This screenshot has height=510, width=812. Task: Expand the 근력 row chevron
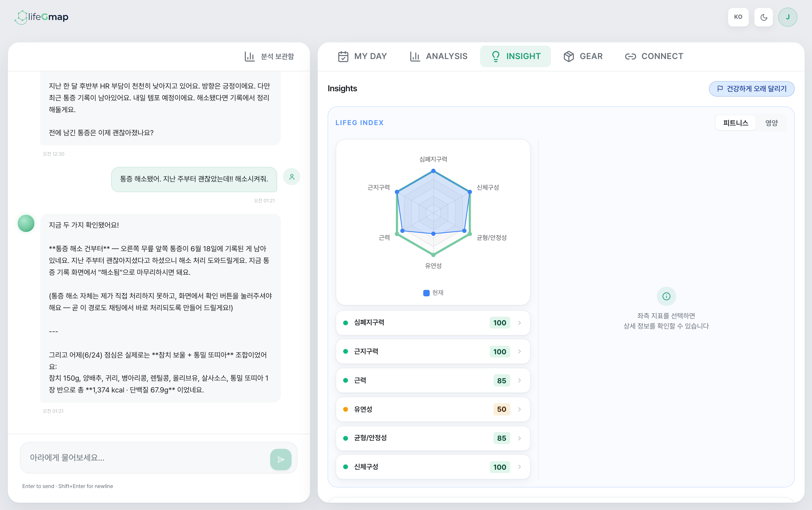[520, 381]
